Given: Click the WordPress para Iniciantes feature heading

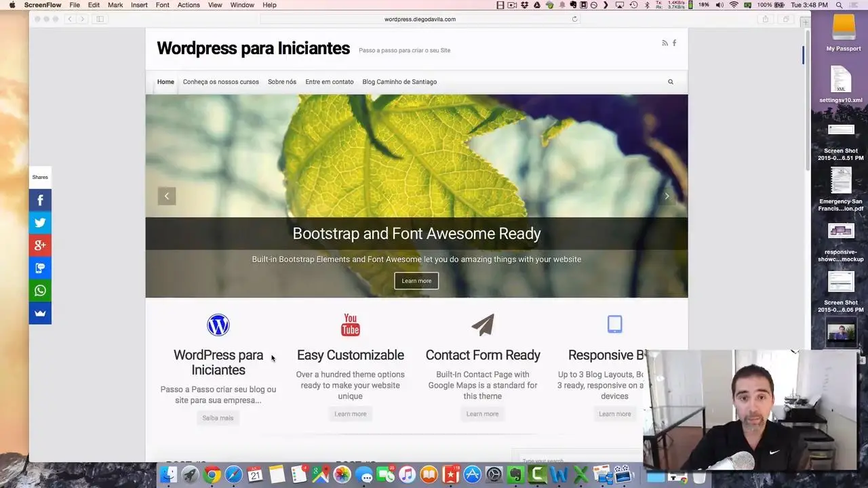Looking at the screenshot, I should [218, 363].
